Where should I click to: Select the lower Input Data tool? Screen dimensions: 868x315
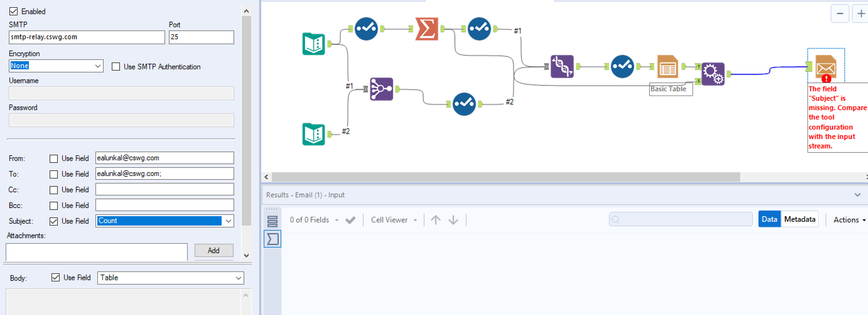tap(313, 134)
